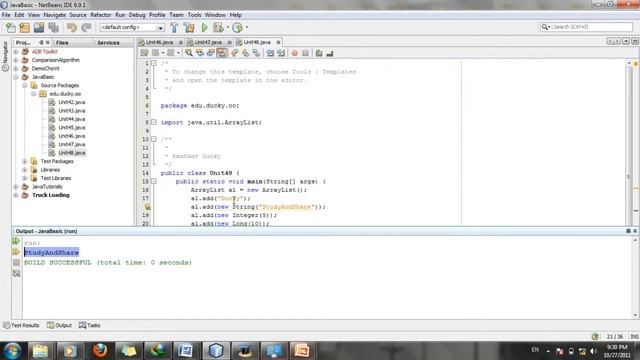The height and width of the screenshot is (360, 640).
Task: Click the Comment editor toolbar icon
Action: click(319, 53)
